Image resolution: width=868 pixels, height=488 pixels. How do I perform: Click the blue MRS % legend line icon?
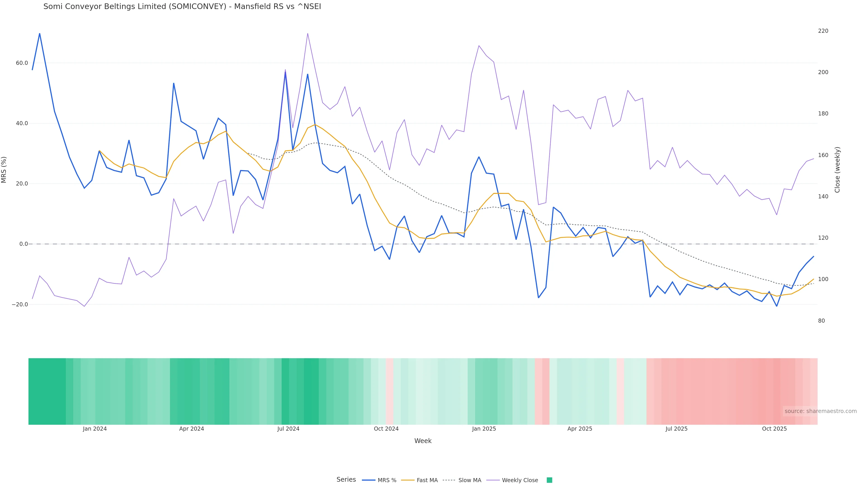click(x=369, y=480)
